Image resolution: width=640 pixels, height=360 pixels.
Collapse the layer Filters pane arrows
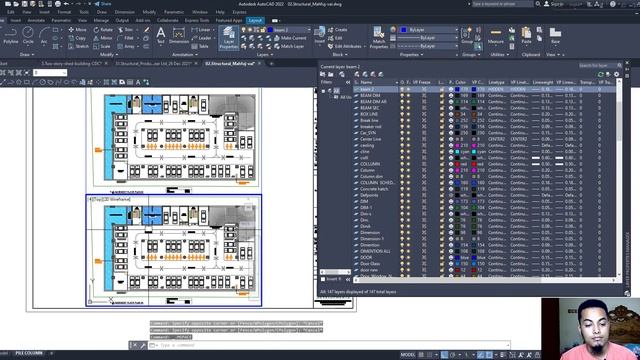[348, 82]
